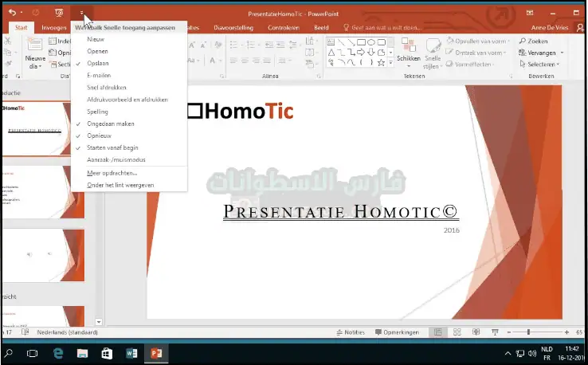Viewport: 588px width, 365px height.
Task: Launch Microsoft Edge from the taskbar
Action: (57, 352)
